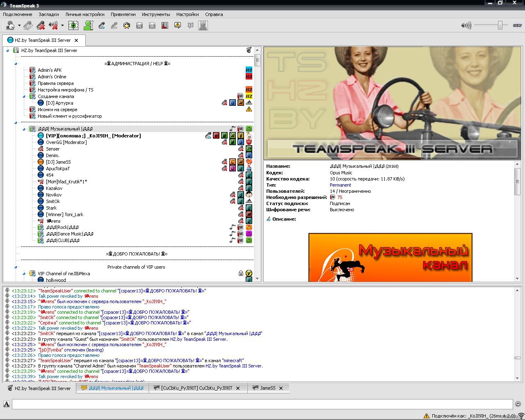Collapse VIP Channel of neJIbMexa node
The width and height of the screenshot is (525, 420).
coord(24,274)
